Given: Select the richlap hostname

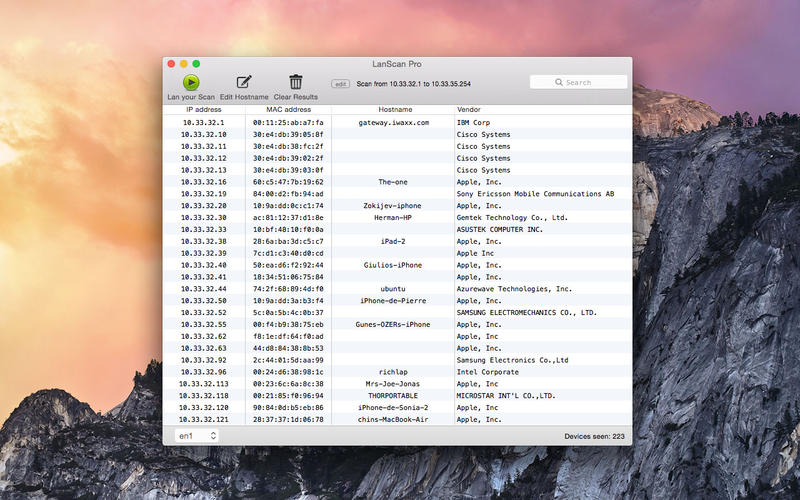Looking at the screenshot, I should pyautogui.click(x=393, y=372).
